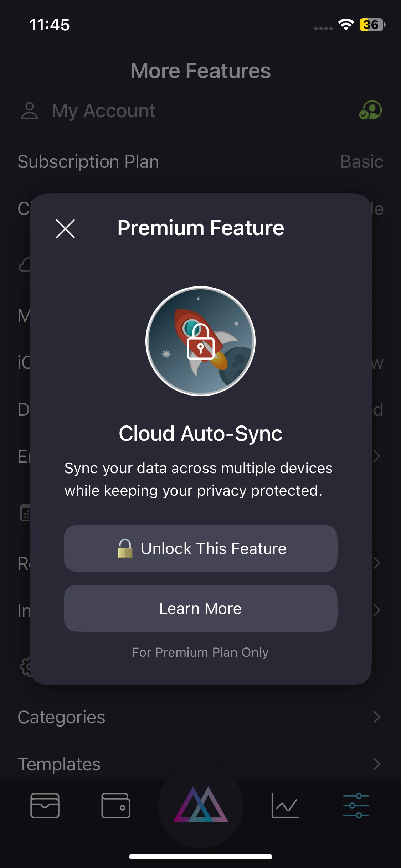Open the wallet tab icon
This screenshot has width=401, height=868.
(115, 806)
